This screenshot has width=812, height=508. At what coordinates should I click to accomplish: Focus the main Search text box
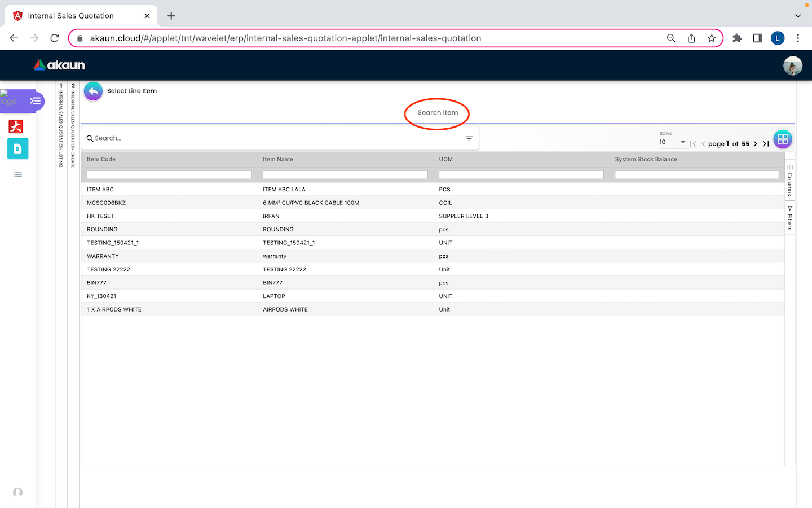pos(276,138)
